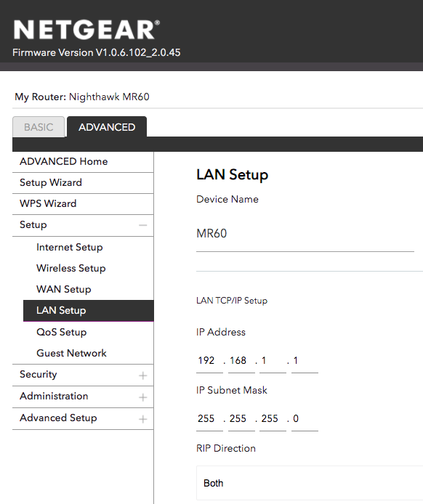
Task: Navigate to WAN Setup
Action: (64, 289)
